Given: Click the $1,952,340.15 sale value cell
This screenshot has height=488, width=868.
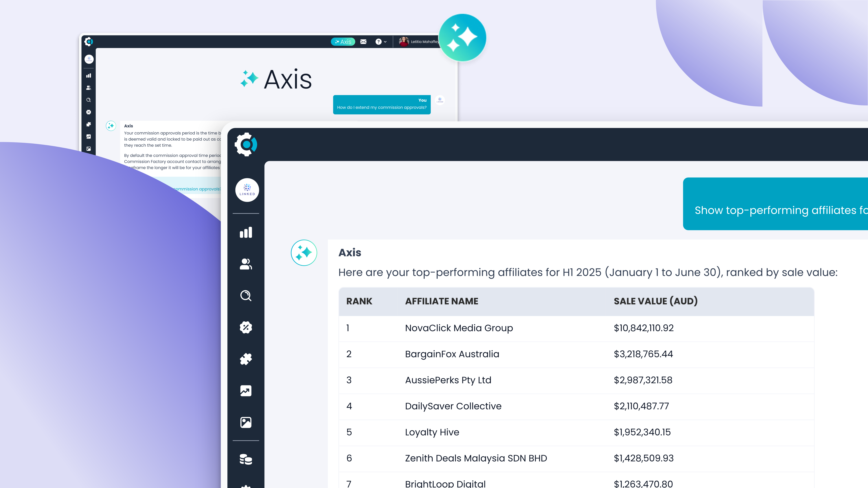Looking at the screenshot, I should (642, 432).
